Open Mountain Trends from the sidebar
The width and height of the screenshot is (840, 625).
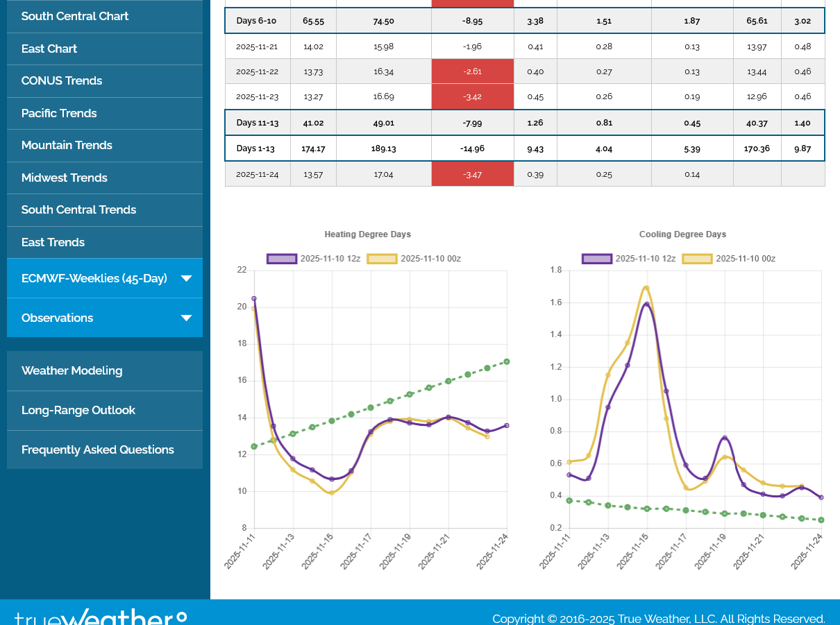[x=67, y=145]
